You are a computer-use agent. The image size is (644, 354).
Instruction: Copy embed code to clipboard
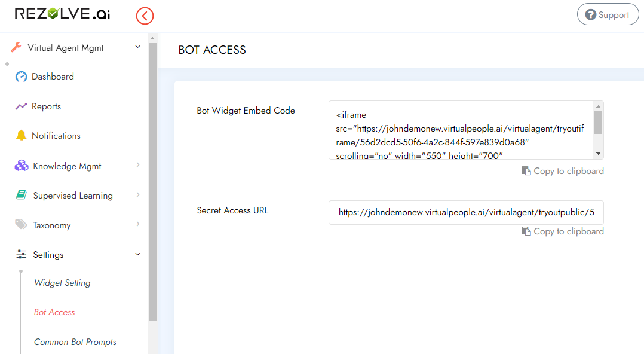click(x=563, y=171)
